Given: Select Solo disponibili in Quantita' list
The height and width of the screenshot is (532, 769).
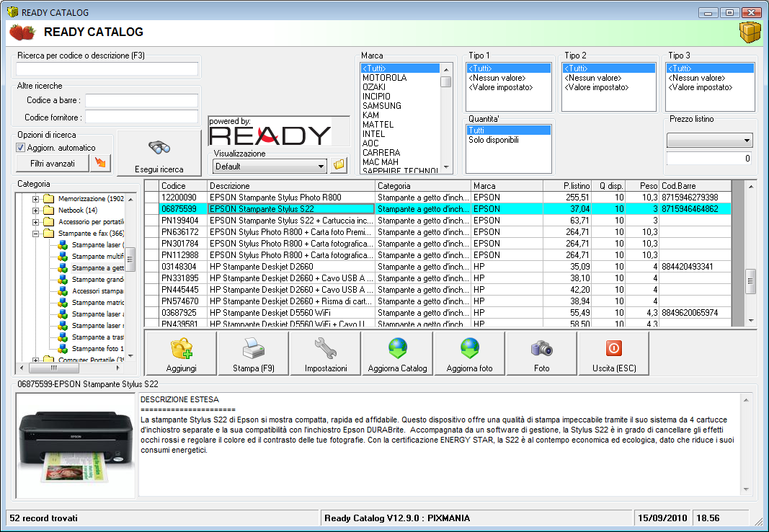Looking at the screenshot, I should (508, 140).
